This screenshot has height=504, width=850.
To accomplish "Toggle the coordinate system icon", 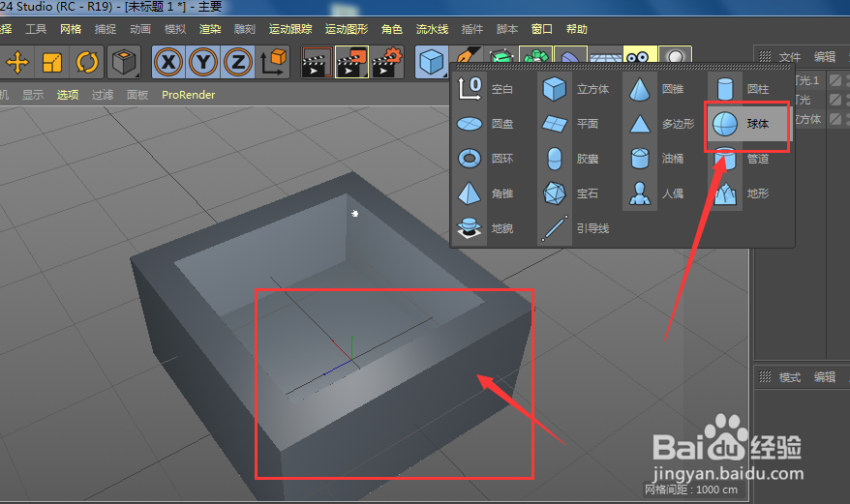I will [x=273, y=62].
